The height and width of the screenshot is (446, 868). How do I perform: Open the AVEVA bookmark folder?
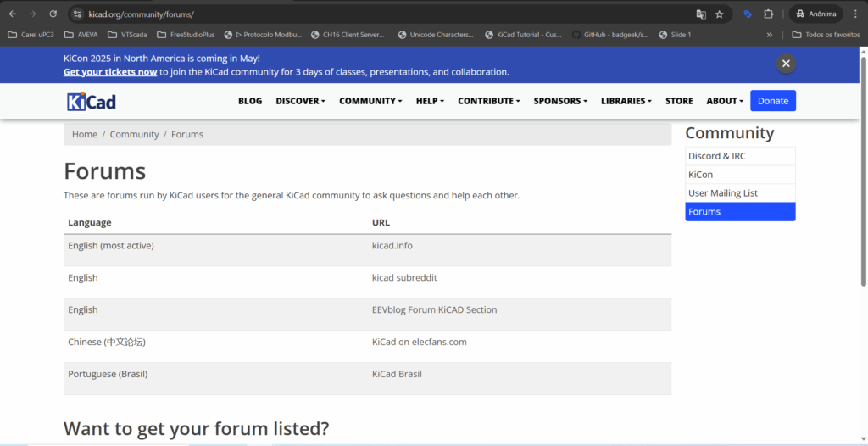coord(81,35)
